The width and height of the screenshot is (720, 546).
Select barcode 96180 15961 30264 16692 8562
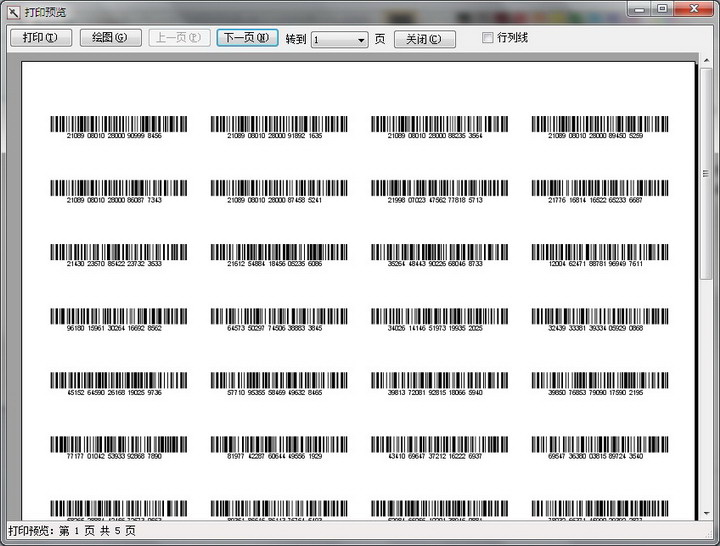point(118,320)
